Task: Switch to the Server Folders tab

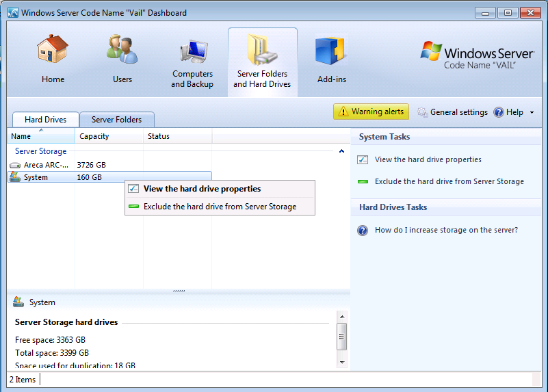Action: click(x=117, y=120)
